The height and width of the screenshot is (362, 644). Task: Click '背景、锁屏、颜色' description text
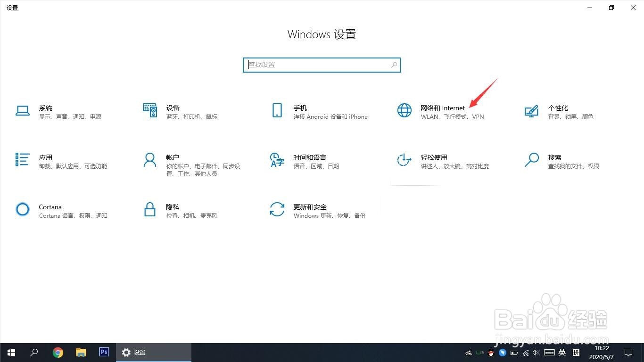tap(570, 117)
